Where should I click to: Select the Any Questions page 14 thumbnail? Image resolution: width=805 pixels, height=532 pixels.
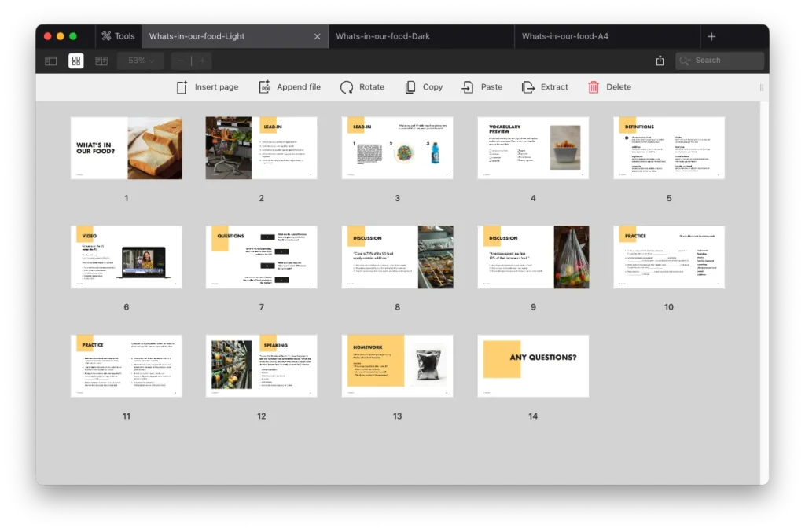point(533,365)
